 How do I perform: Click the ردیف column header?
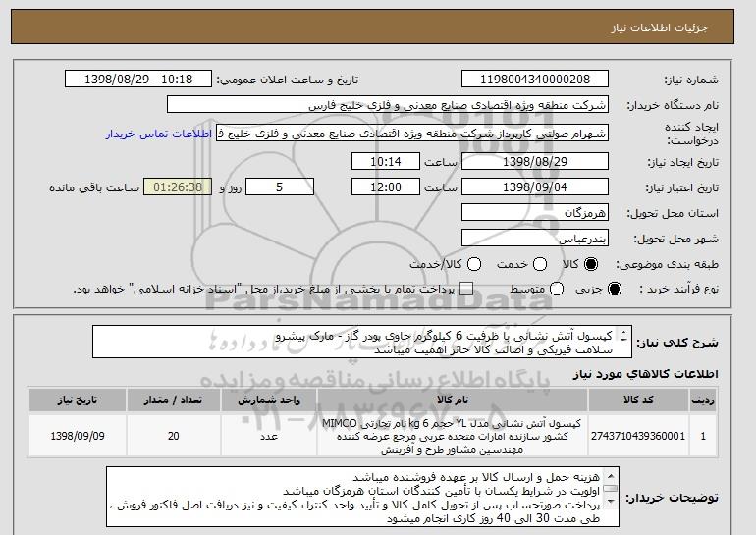703,401
